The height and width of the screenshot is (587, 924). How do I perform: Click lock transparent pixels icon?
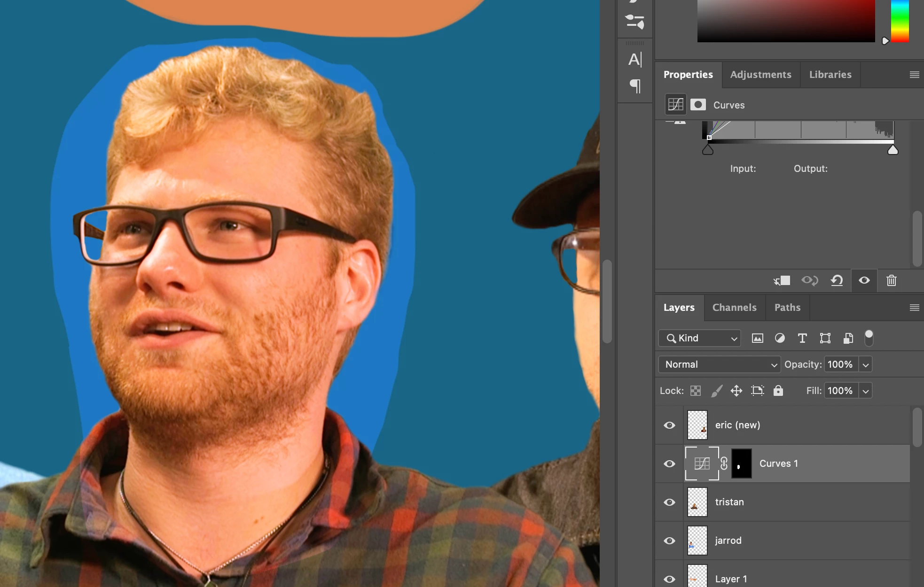(x=696, y=391)
